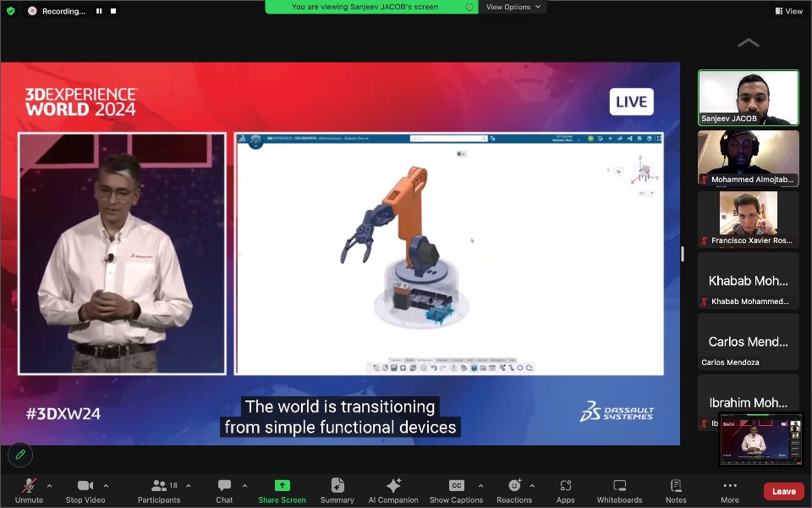
Task: Click the Save disk icon in SOLIDWORKS toolbar
Action: pos(394,368)
